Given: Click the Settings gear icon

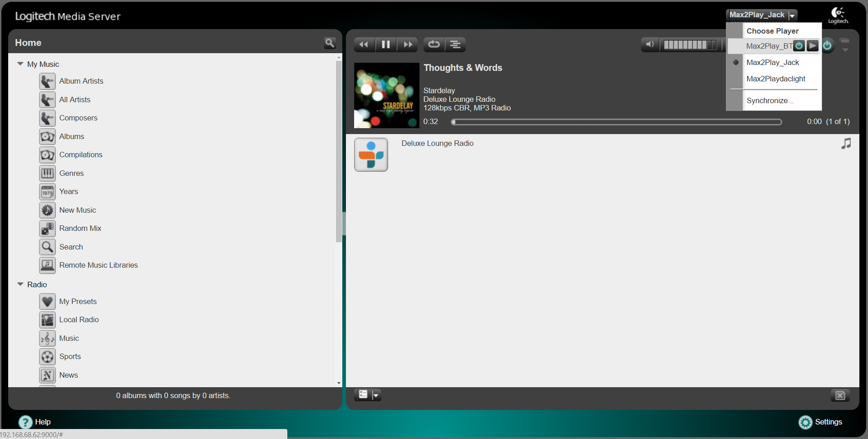Looking at the screenshot, I should click(805, 422).
